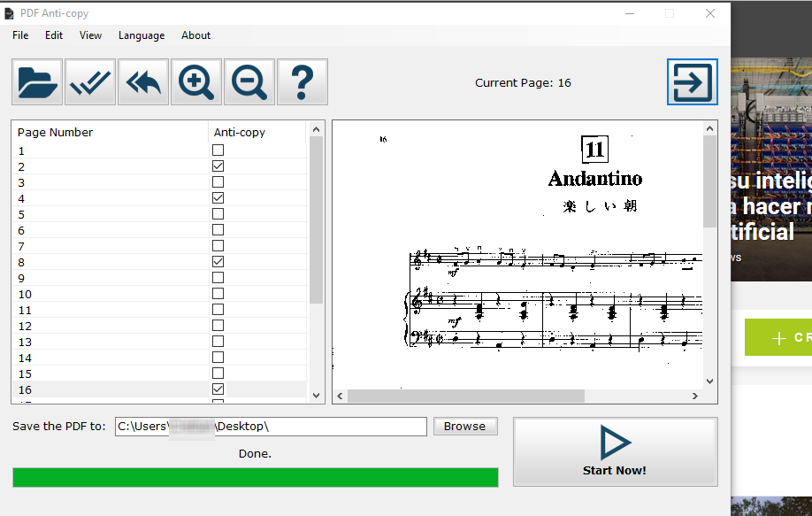Click the Andantino title in preview
The height and width of the screenshot is (516, 812).
[595, 178]
